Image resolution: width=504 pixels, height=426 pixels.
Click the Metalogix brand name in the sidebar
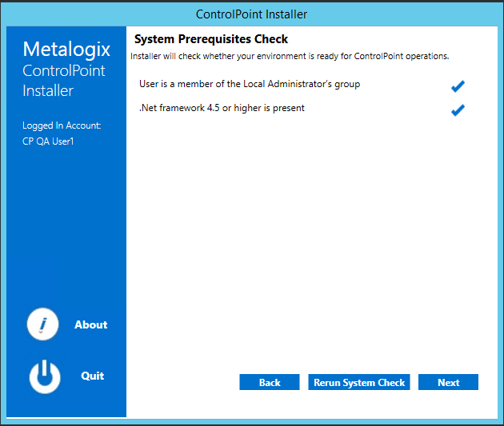point(66,50)
